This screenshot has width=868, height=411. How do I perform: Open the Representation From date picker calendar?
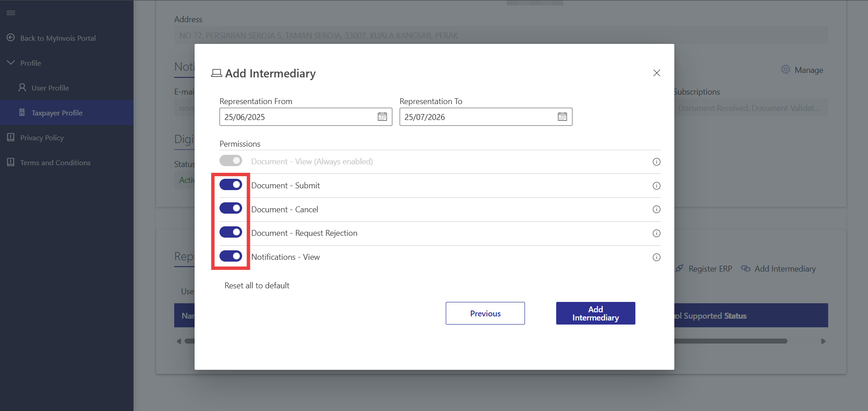[x=382, y=117]
